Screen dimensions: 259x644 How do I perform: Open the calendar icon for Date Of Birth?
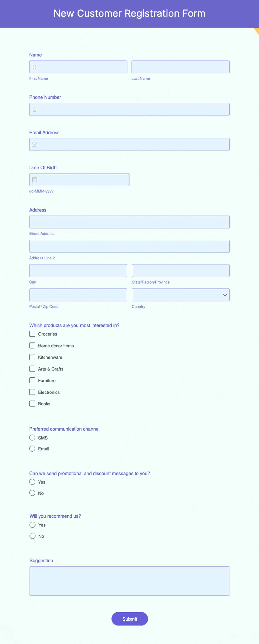coord(34,180)
